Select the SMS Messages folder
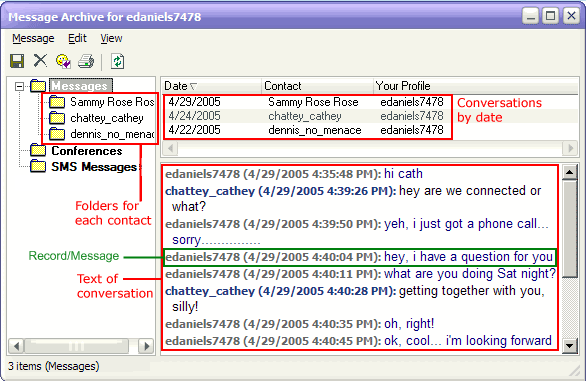The height and width of the screenshot is (381, 586). click(x=94, y=167)
